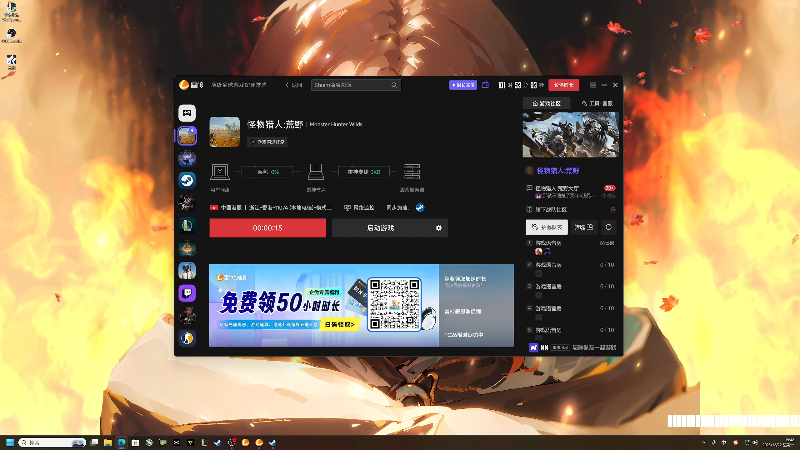Click the refresh icon beside the room button

point(608,227)
